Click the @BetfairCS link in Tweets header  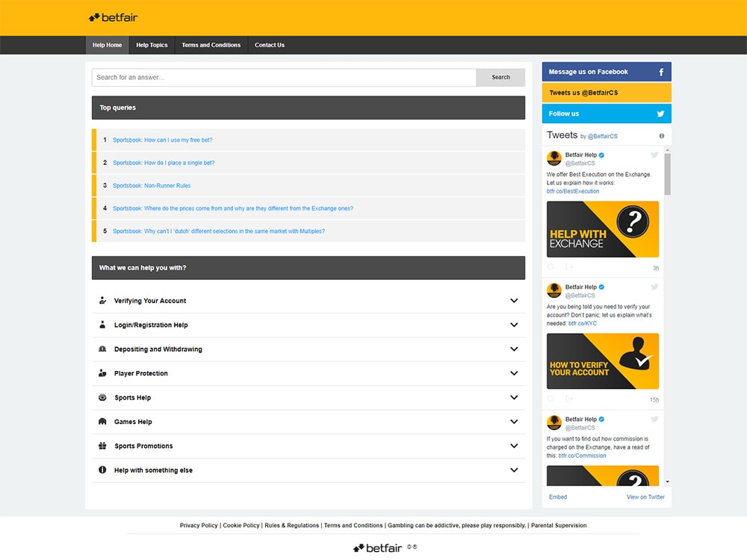[x=602, y=137]
